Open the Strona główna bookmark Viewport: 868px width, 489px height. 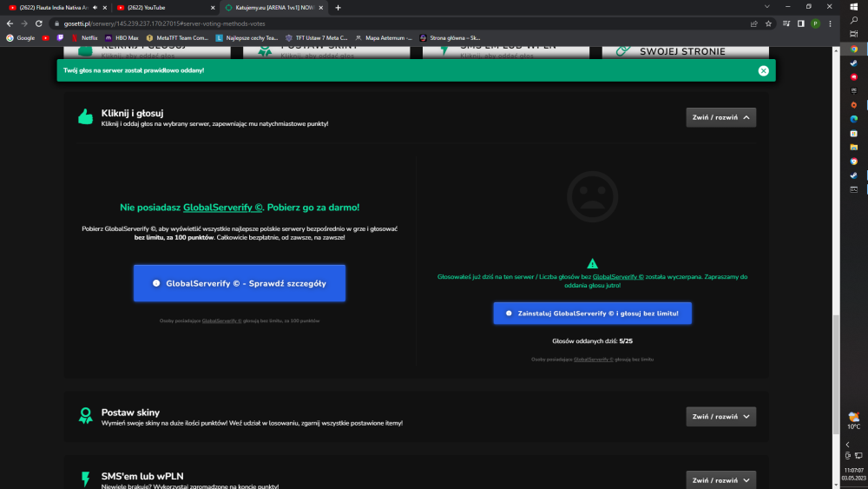tap(450, 38)
